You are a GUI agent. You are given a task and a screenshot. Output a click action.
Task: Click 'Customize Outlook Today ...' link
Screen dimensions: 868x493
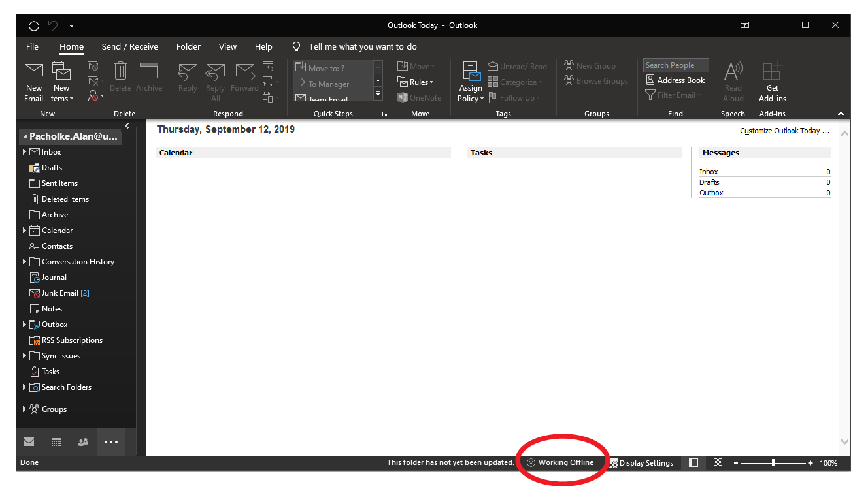tap(784, 131)
